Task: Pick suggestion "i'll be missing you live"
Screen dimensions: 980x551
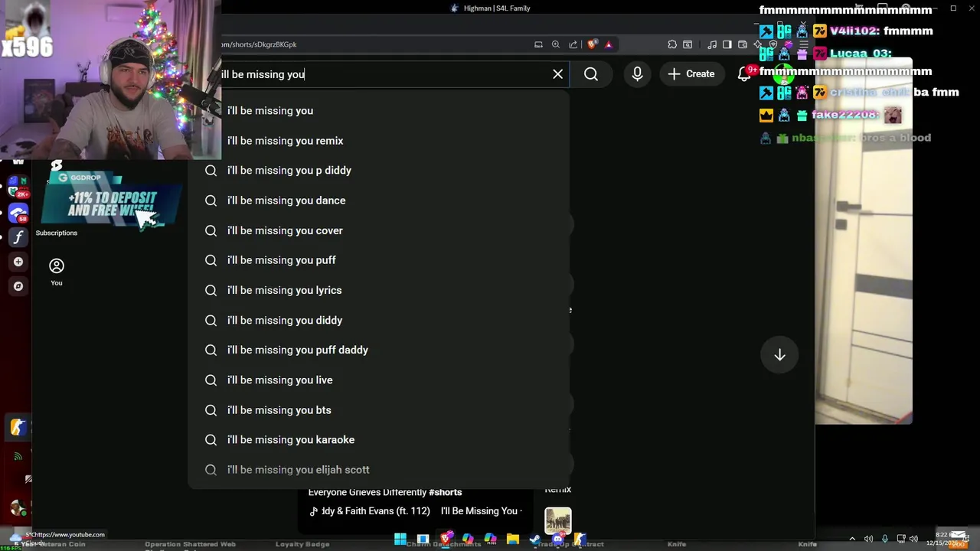Action: click(379, 380)
